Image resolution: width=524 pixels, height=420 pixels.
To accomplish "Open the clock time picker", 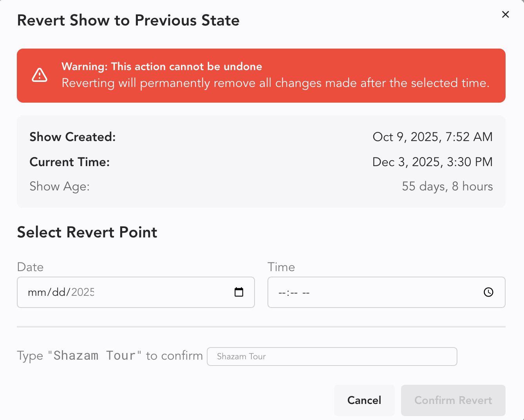I will pos(488,292).
